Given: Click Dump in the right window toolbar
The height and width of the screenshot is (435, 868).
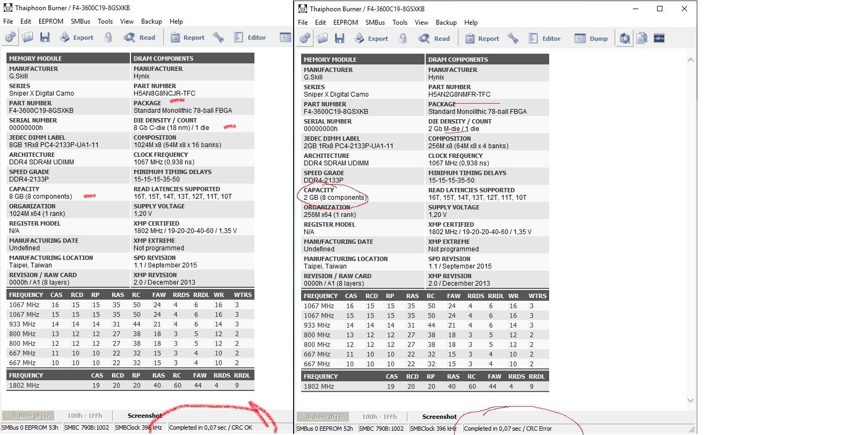Looking at the screenshot, I should (591, 38).
